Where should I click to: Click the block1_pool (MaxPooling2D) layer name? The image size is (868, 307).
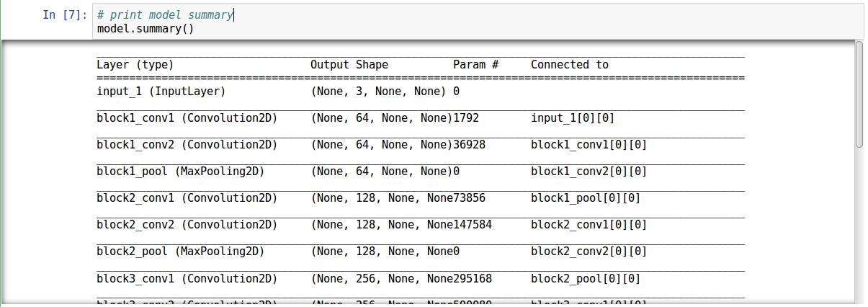(x=181, y=172)
